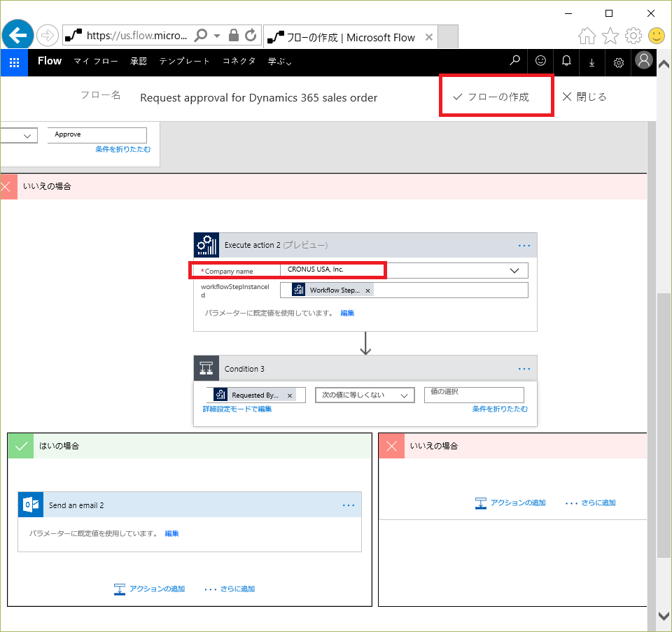Remove the Workflow Step token

tap(367, 290)
